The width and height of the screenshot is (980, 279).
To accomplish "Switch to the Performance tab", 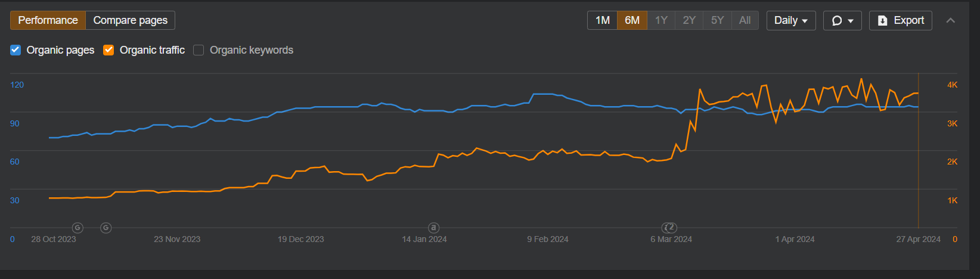I will pyautogui.click(x=48, y=20).
